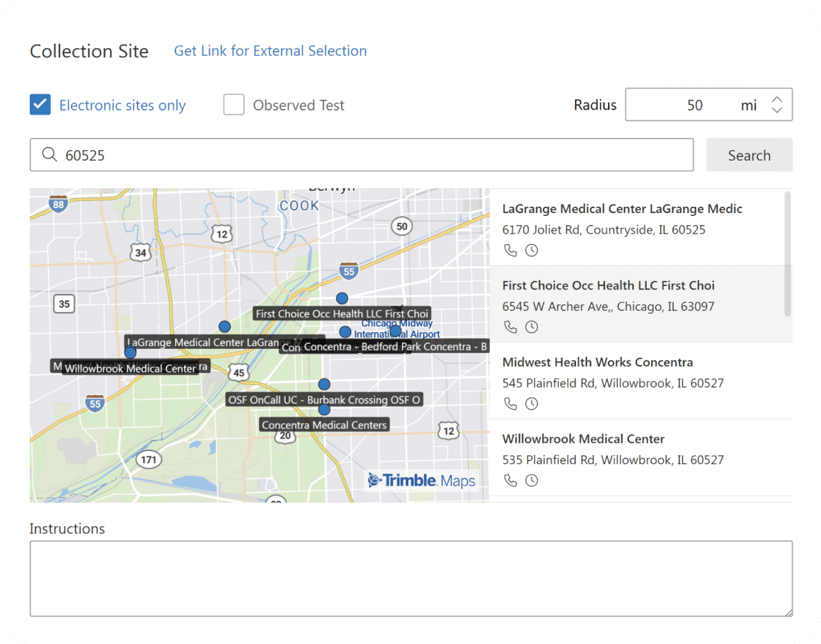Click First Choice Occ Health map label
Screen dimensions: 821x644
(342, 314)
